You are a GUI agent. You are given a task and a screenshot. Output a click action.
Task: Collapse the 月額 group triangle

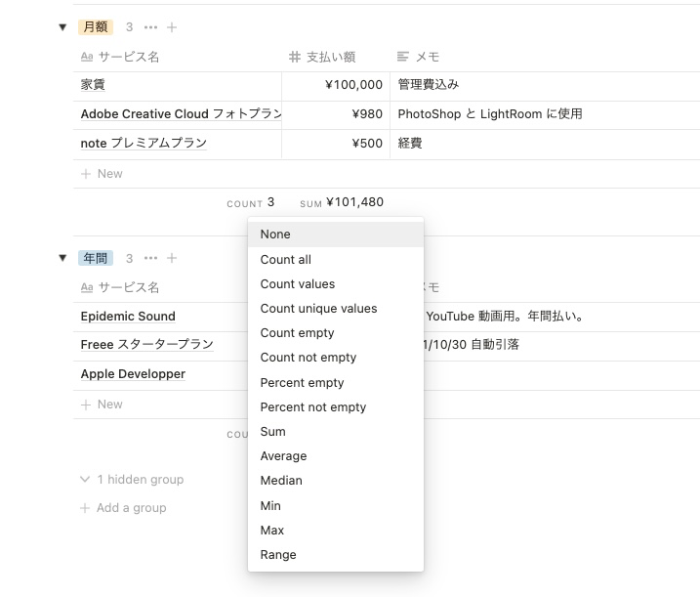[x=62, y=27]
